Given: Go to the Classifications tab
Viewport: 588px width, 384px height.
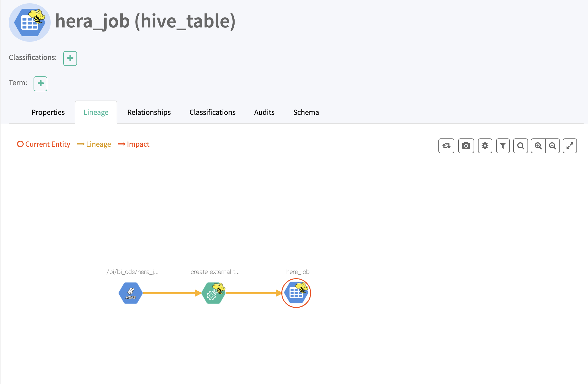Looking at the screenshot, I should tap(212, 112).
